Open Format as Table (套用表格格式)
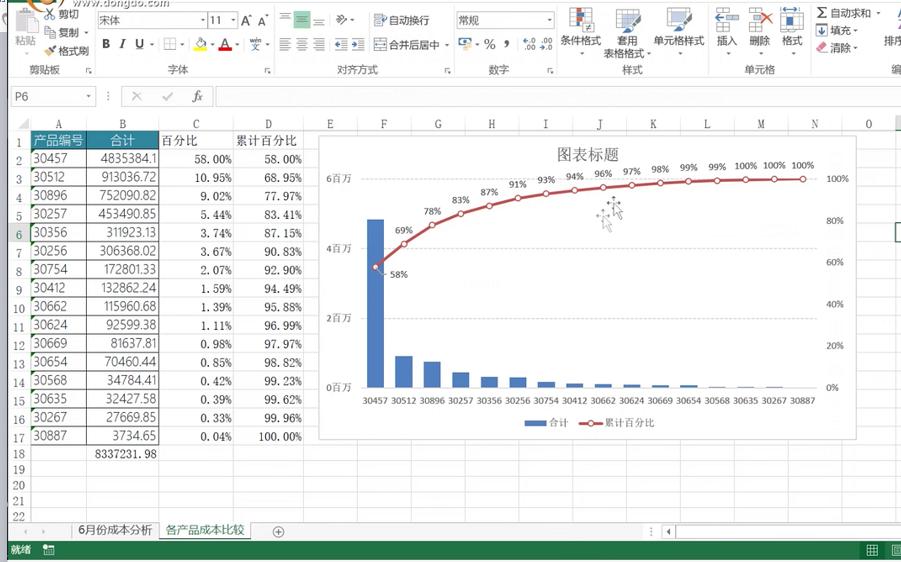This screenshot has height=562, width=901. click(x=627, y=32)
